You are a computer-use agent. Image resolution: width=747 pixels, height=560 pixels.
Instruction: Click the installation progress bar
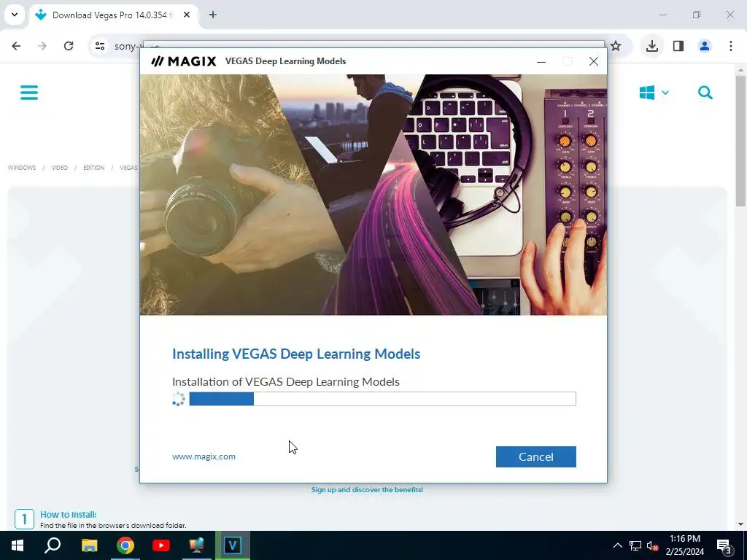click(382, 399)
